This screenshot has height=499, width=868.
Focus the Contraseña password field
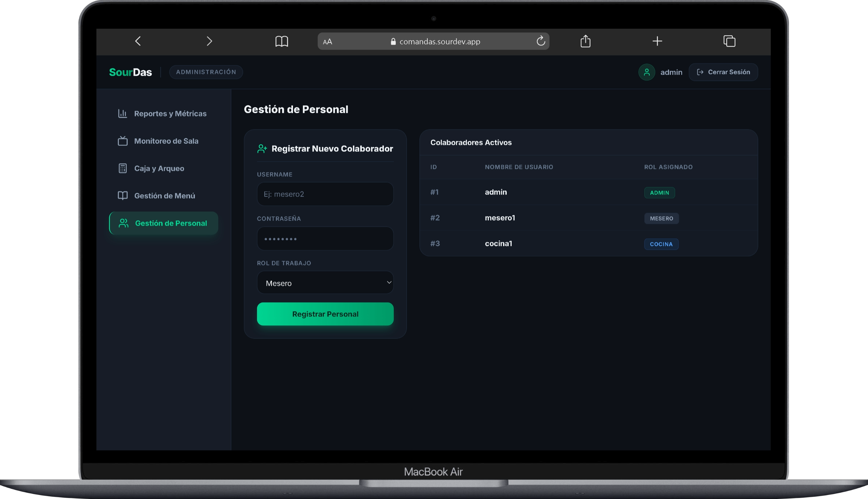pyautogui.click(x=325, y=239)
